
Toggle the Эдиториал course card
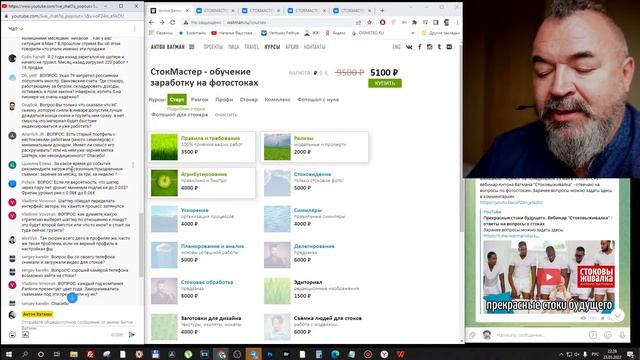point(315,290)
